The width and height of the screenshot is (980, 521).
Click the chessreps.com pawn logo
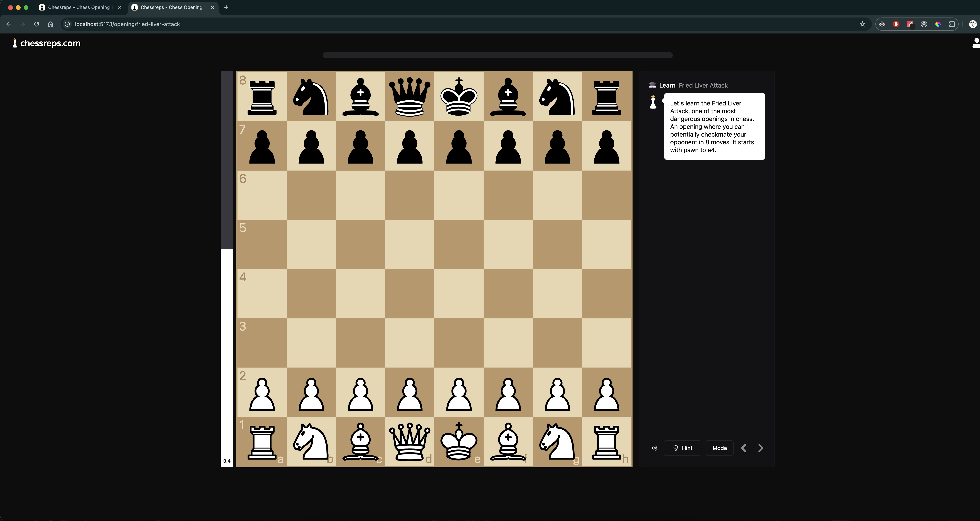coord(14,43)
